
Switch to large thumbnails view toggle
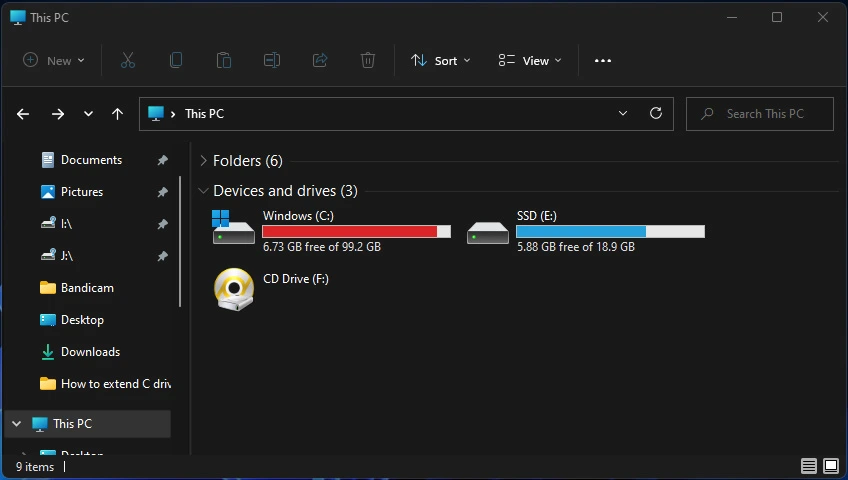click(830, 466)
